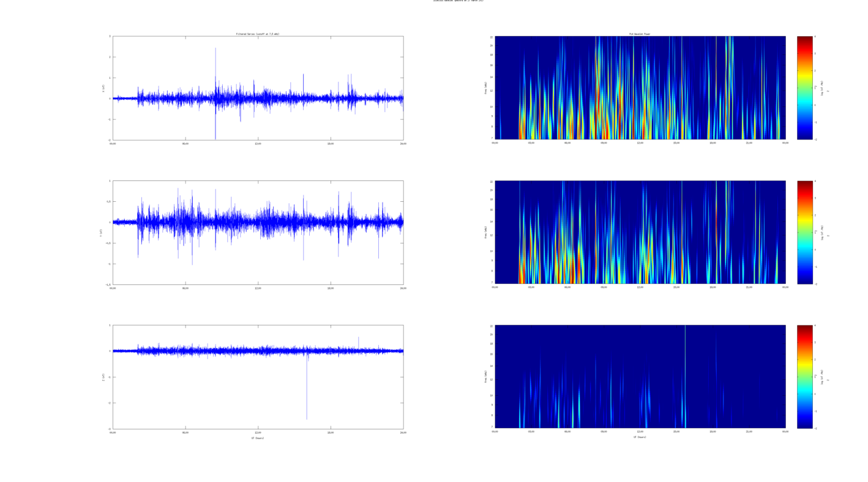Click '21:00' tick under the middle spectrogram
The width and height of the screenshot is (868, 482).
tap(749, 287)
